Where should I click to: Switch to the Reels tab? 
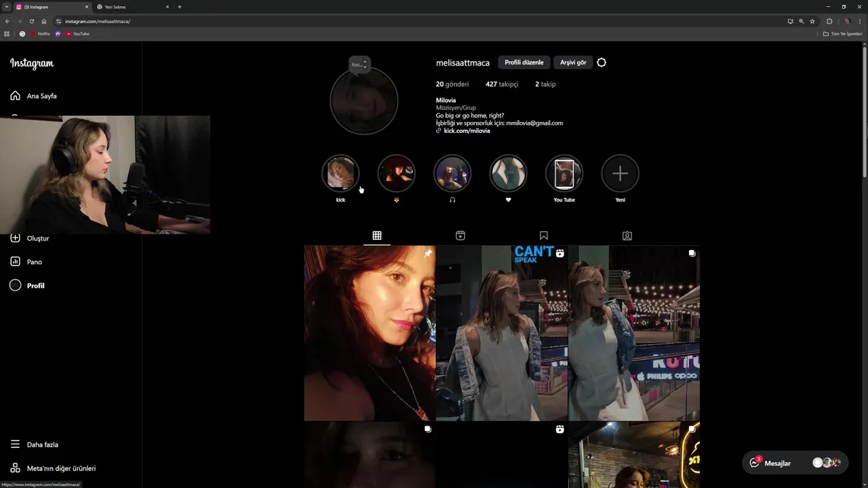point(460,236)
